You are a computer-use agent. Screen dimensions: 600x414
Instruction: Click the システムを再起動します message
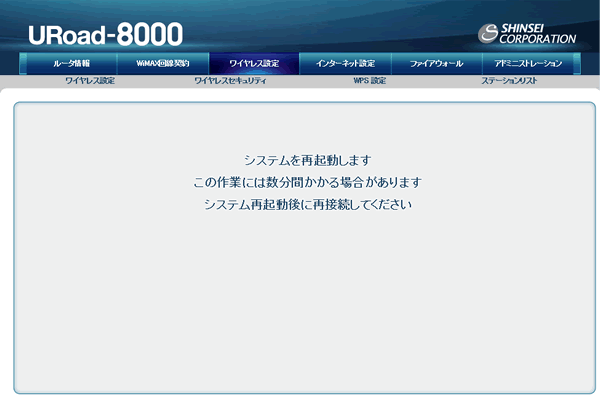pyautogui.click(x=308, y=160)
